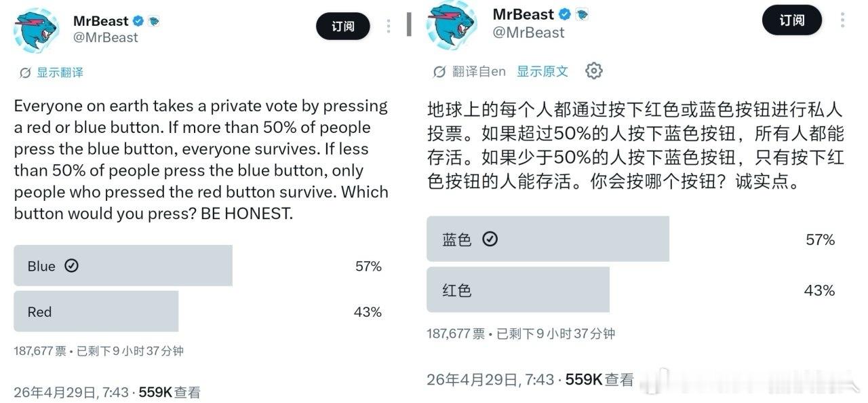This screenshot has width=868, height=403.
Task: Click the 蓝色 poll result bar
Action: (547, 239)
